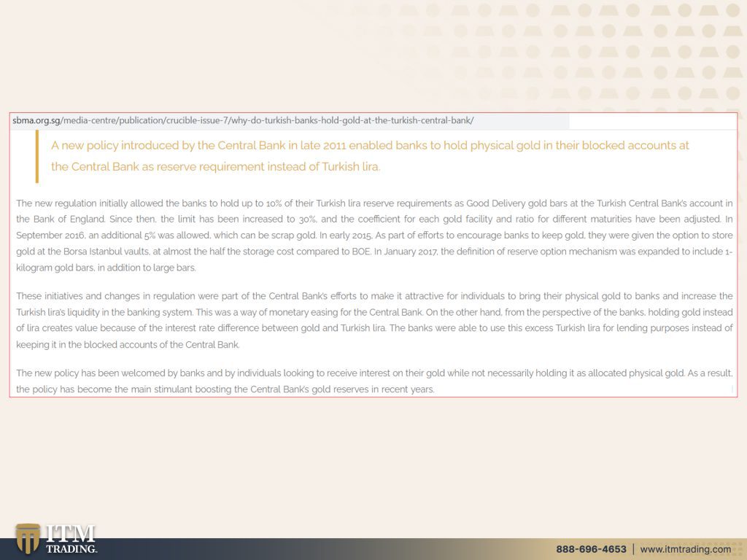Click the phrase 'Good Delivery gold bars'
Viewport: 747px width, 560px height.
pos(516,203)
